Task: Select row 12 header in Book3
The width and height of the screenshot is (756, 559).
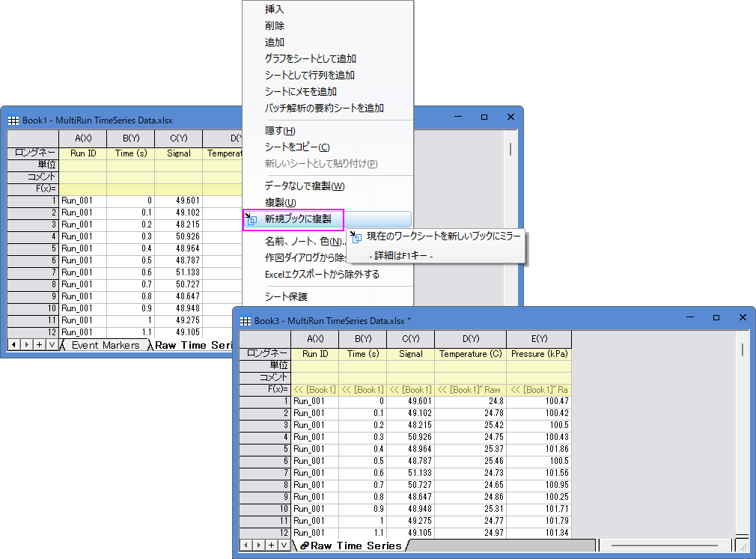Action: pos(265,533)
